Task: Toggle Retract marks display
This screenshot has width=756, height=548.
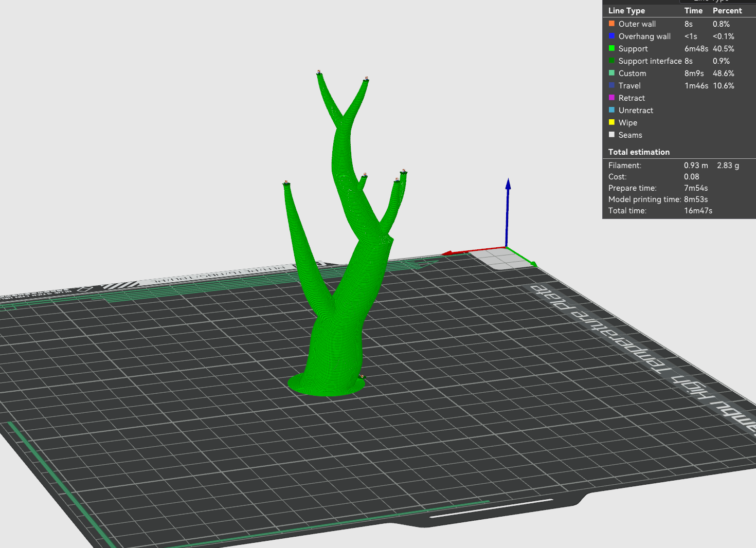Action: pos(632,98)
